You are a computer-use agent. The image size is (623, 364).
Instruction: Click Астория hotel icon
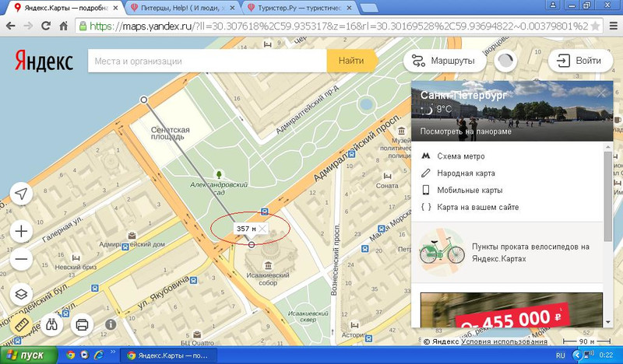click(354, 325)
